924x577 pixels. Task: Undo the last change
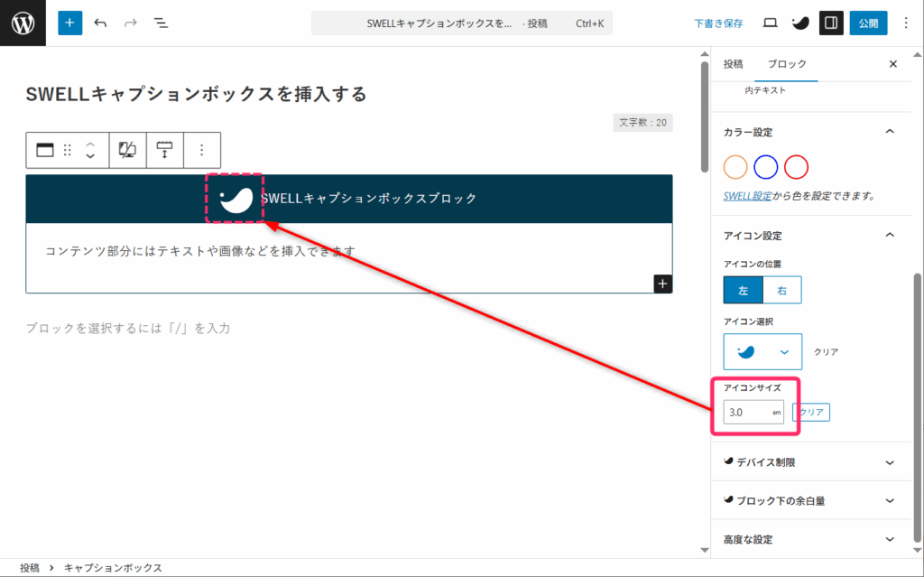[x=100, y=23]
